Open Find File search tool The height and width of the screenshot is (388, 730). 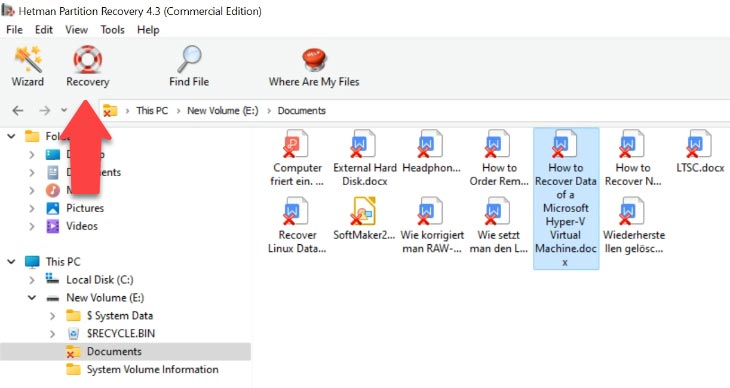click(x=189, y=66)
